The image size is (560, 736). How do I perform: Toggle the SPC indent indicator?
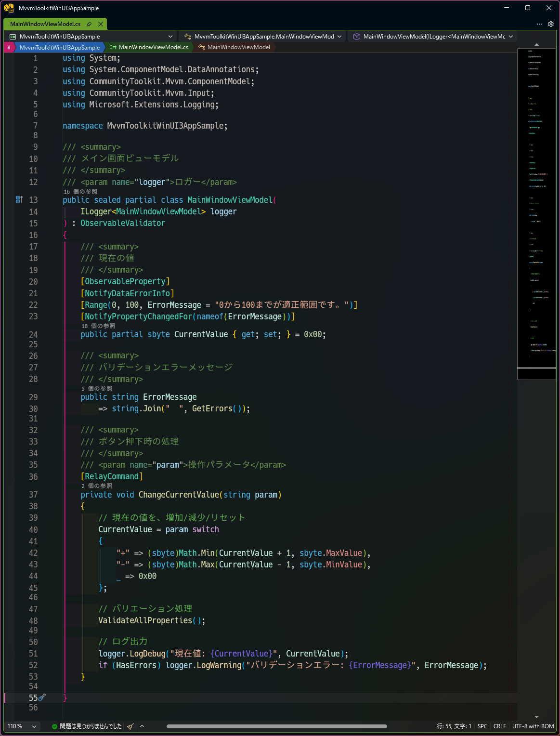click(482, 726)
